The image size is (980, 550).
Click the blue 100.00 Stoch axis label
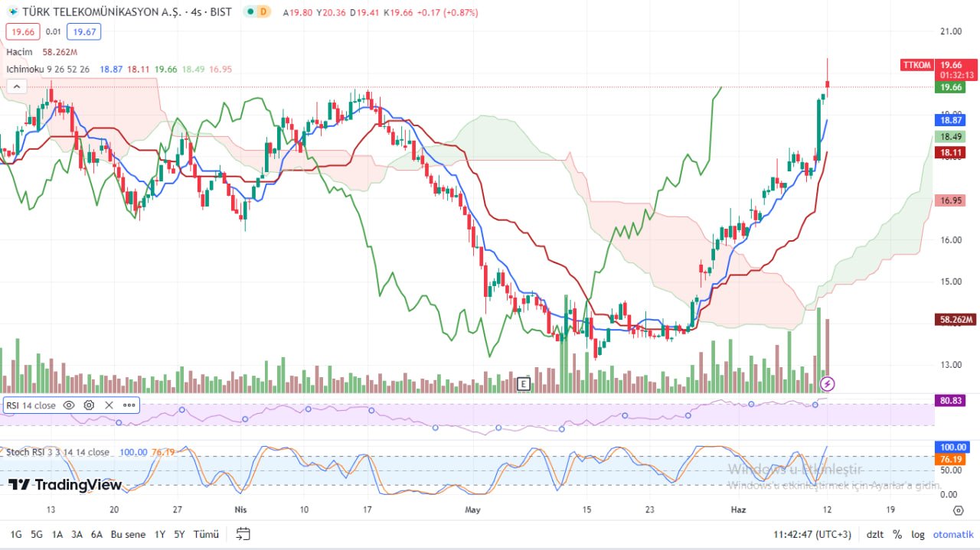click(x=953, y=447)
